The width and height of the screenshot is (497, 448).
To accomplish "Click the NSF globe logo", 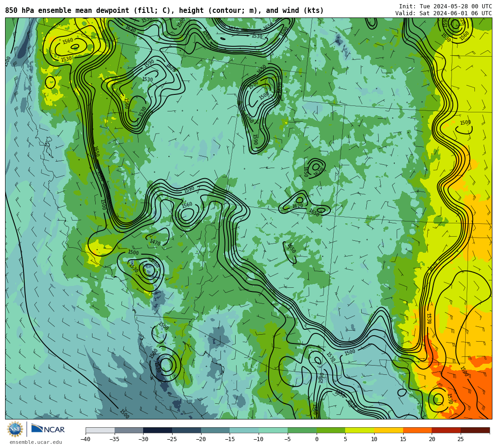I will [x=15, y=429].
